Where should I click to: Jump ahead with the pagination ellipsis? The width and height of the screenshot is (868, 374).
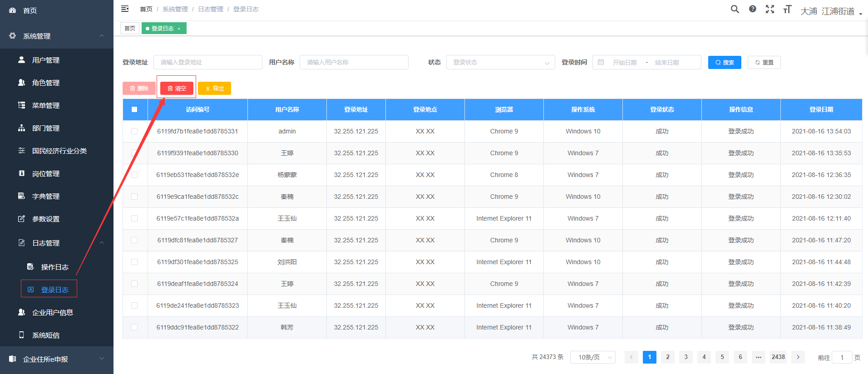[x=758, y=357]
